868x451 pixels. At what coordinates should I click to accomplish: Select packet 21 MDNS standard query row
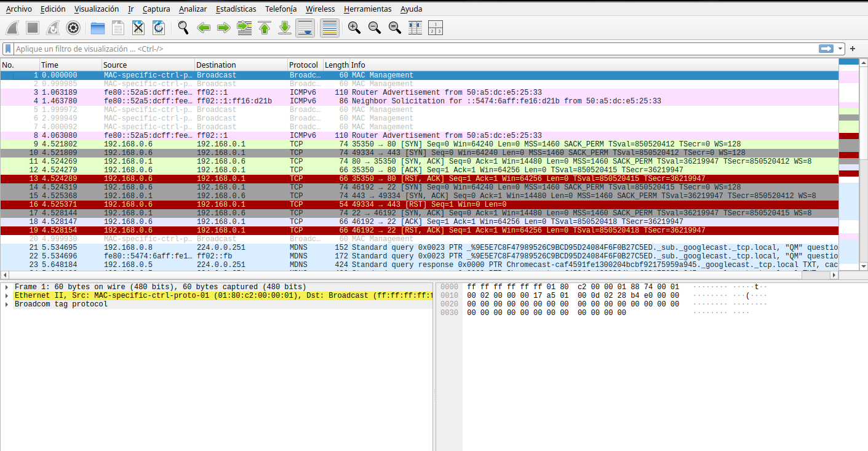point(420,247)
